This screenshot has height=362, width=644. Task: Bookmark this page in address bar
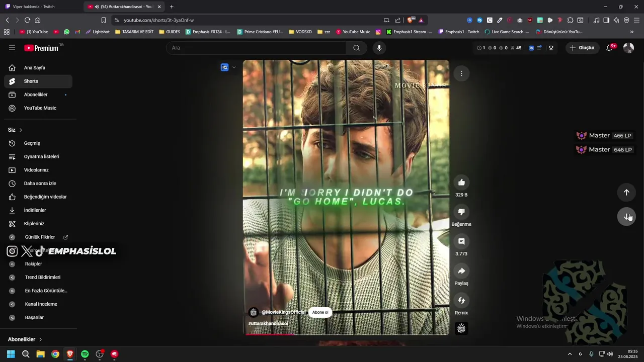[104, 20]
